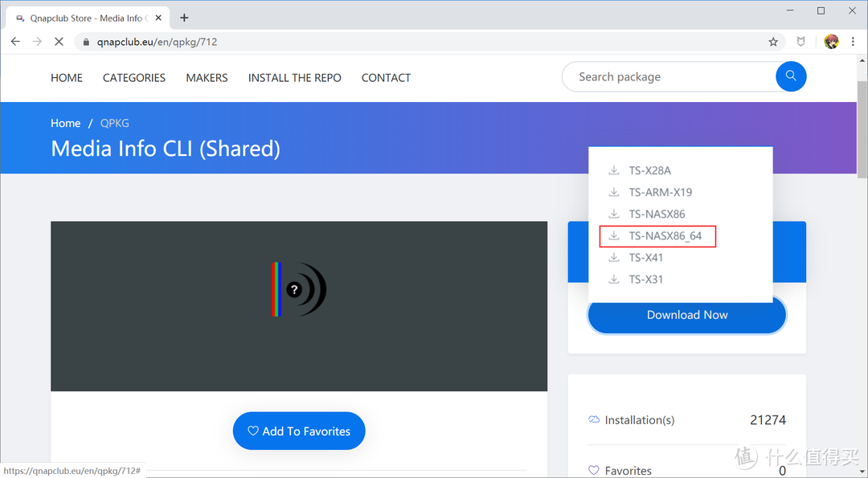Viewport: 868px width, 478px height.
Task: Open the CATEGORIES navigation link
Action: coord(134,77)
